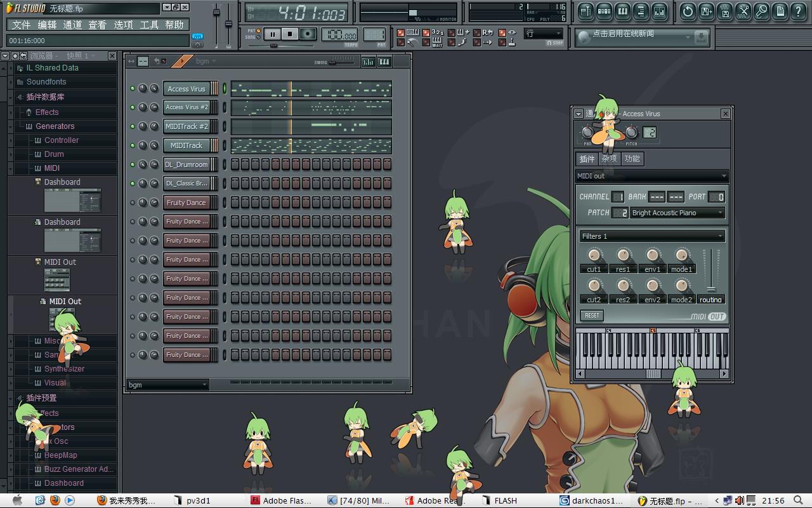Open the project info document icon
The height and width of the screenshot is (508, 812).
tap(780, 11)
